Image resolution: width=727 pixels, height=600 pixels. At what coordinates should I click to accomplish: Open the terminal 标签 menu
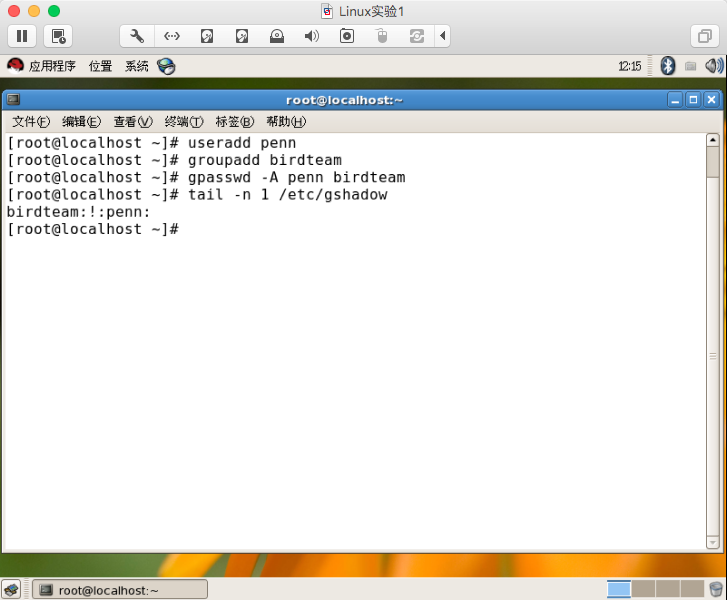(x=234, y=122)
